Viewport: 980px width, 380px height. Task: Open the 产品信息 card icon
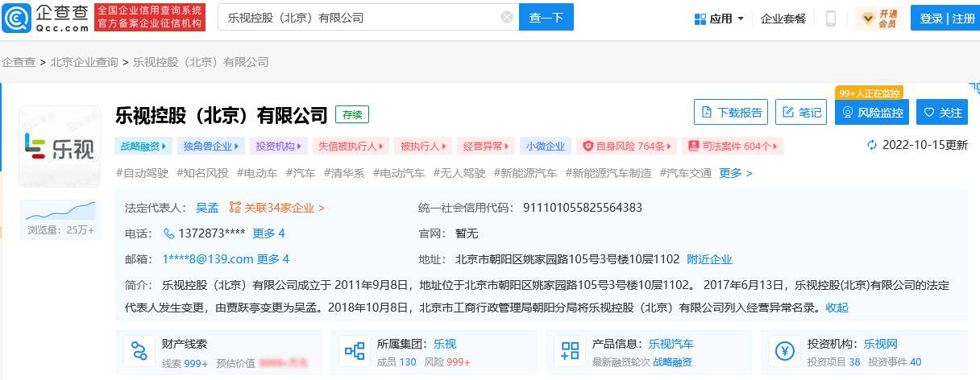pyautogui.click(x=571, y=352)
